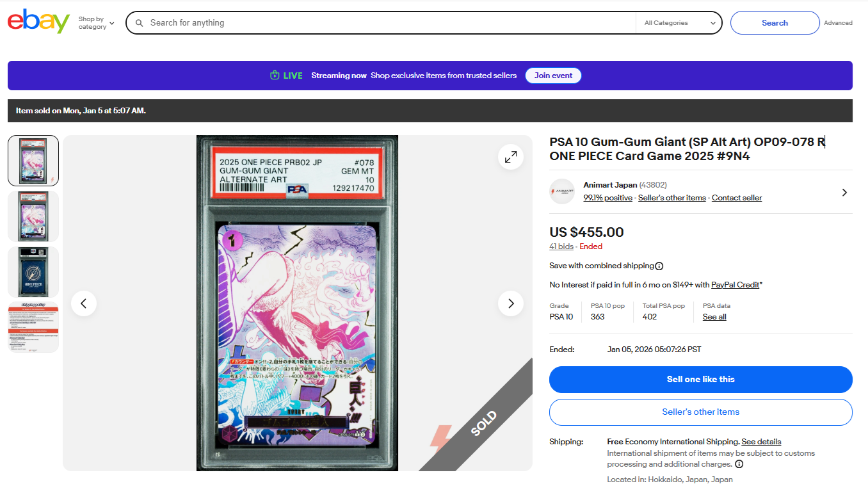The height and width of the screenshot is (484, 868).
Task: Open the Advanced search link
Action: [x=838, y=23]
